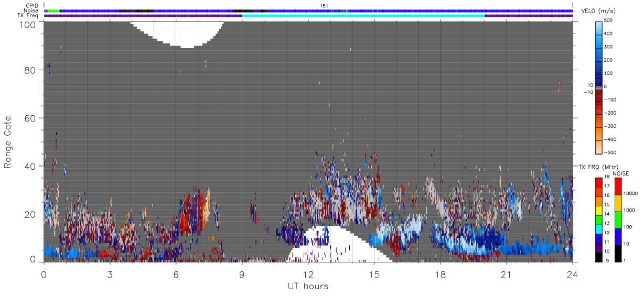Click the "Noise" row label at top left
Screen dimensions: 644x297
point(31,10)
